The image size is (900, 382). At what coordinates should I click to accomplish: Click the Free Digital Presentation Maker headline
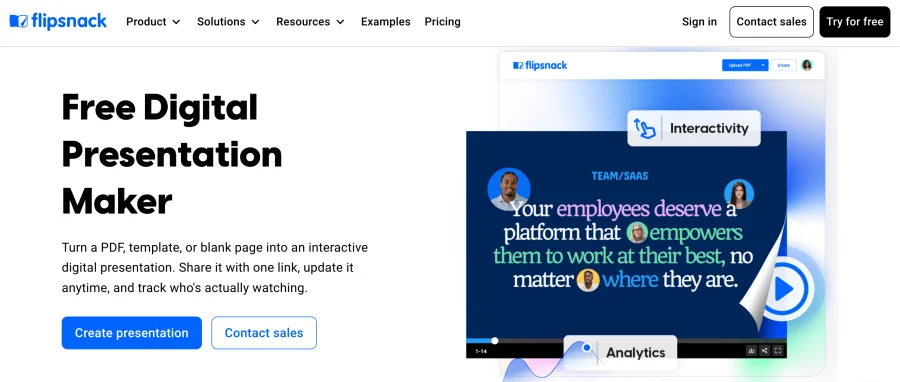point(172,154)
